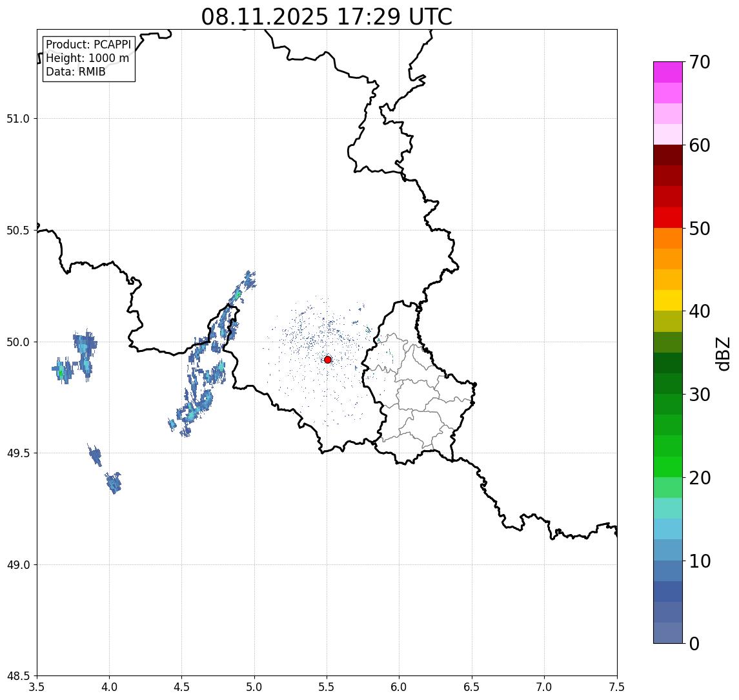Click the colorbar tick label 60
Image resolution: width=739 pixels, height=700 pixels.
[700, 146]
